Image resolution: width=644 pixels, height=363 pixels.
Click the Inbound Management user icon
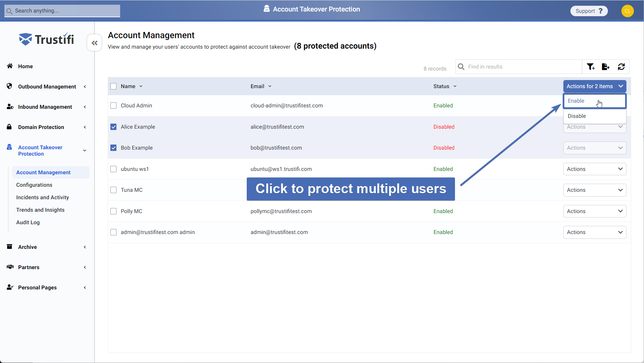10,106
